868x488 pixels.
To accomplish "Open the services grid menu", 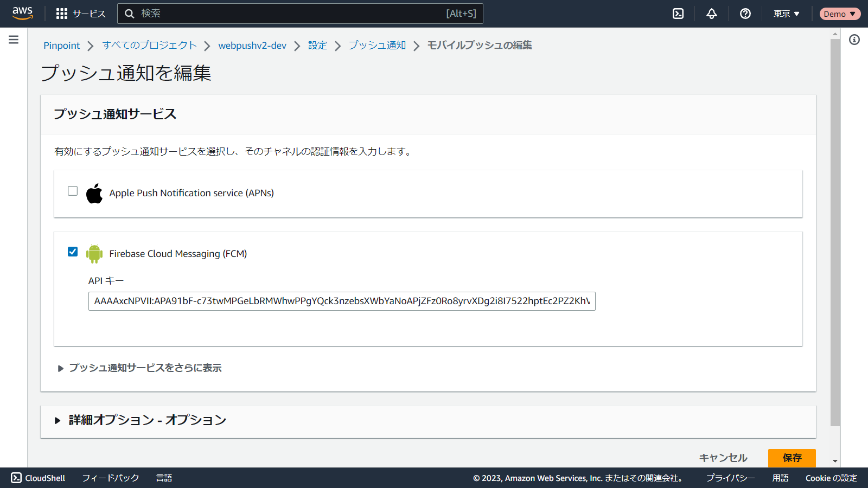I will tap(62, 14).
